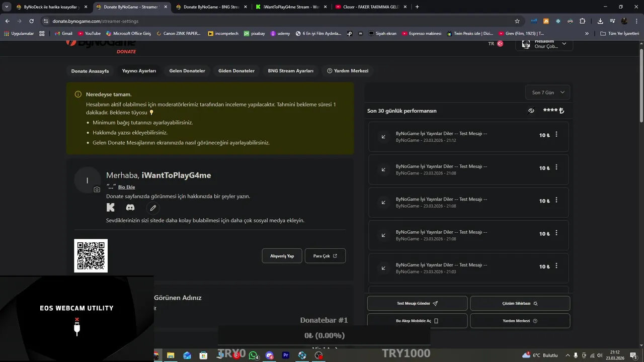644x362 pixels.
Task: Click the Para Çek button
Action: coord(325,256)
